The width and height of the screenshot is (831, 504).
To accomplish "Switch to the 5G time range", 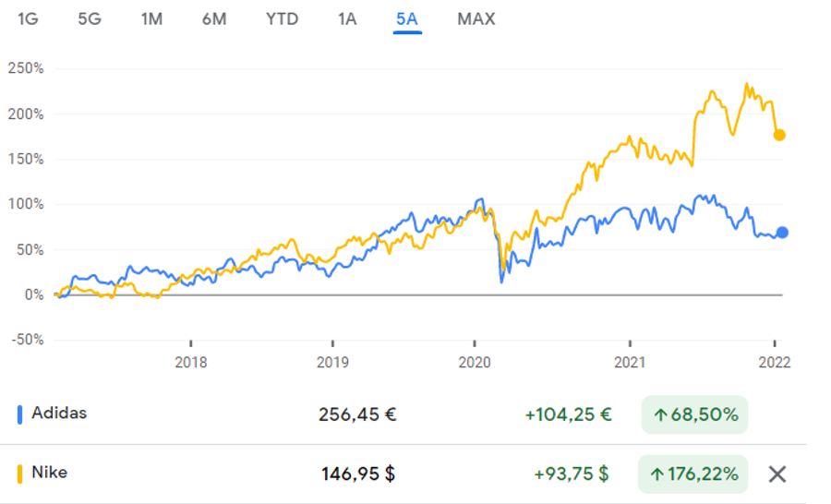I will click(x=89, y=19).
